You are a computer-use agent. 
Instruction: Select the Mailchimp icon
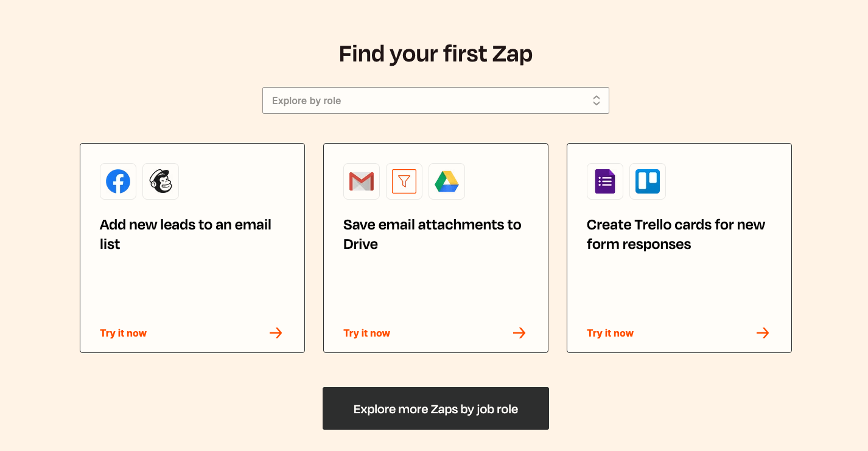(160, 181)
